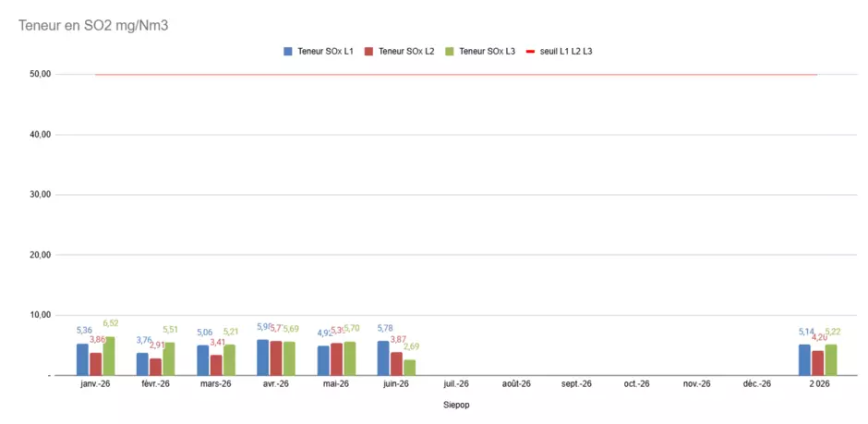
Task: Select the avr.-26 blue L1 bar
Action: click(263, 357)
